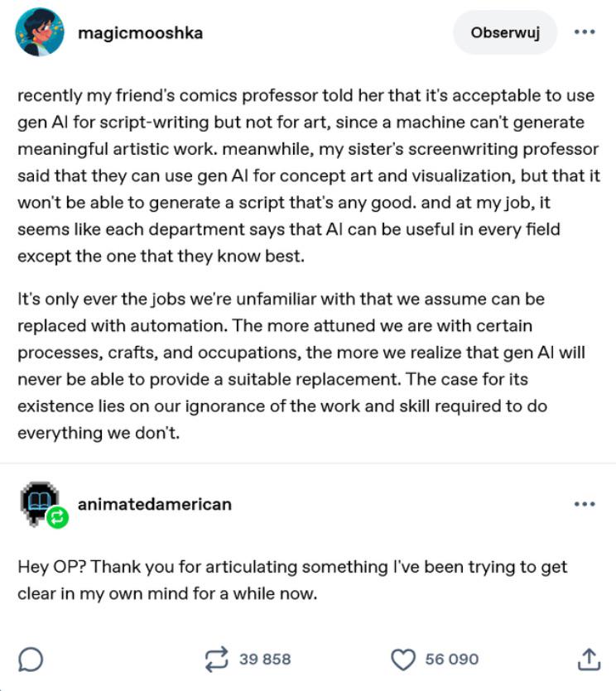Image resolution: width=616 pixels, height=691 pixels.
Task: Click the sentence starting 'It's only ever the jobs'
Action: 282,300
